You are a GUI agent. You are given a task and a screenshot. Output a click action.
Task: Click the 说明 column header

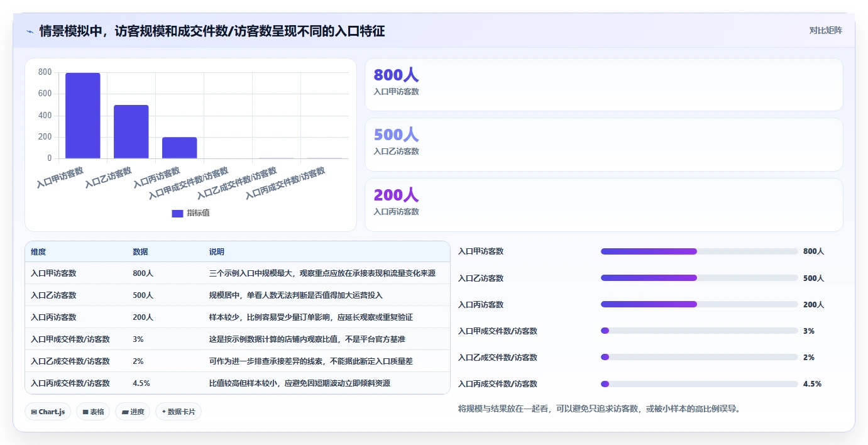click(217, 252)
